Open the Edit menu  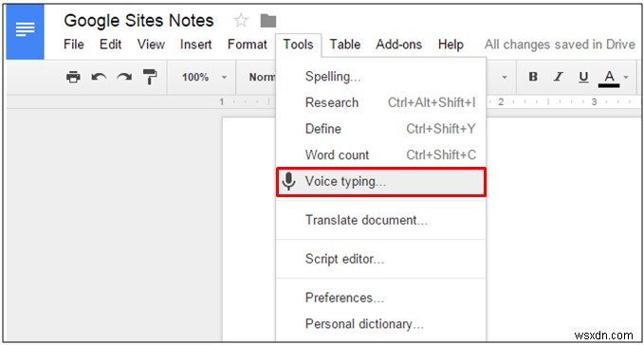(x=110, y=45)
